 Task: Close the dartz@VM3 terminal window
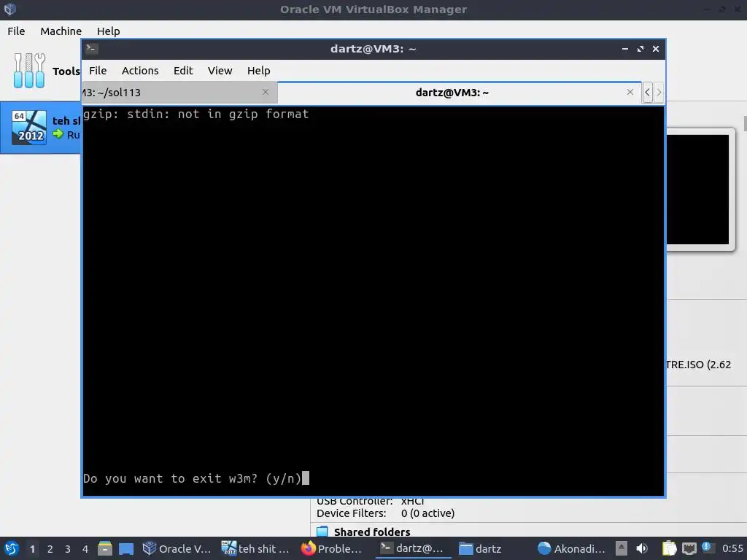656,49
